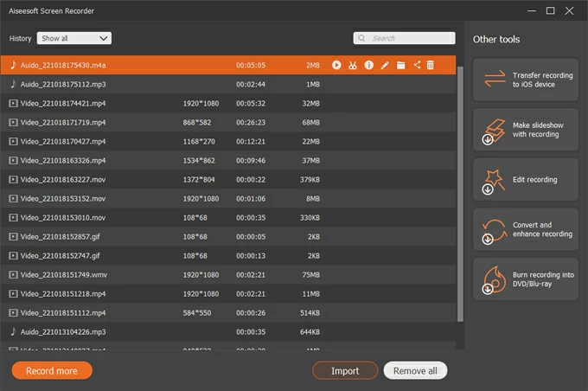This screenshot has width=588, height=391.
Task: Open the folder icon in selected row
Action: click(401, 65)
